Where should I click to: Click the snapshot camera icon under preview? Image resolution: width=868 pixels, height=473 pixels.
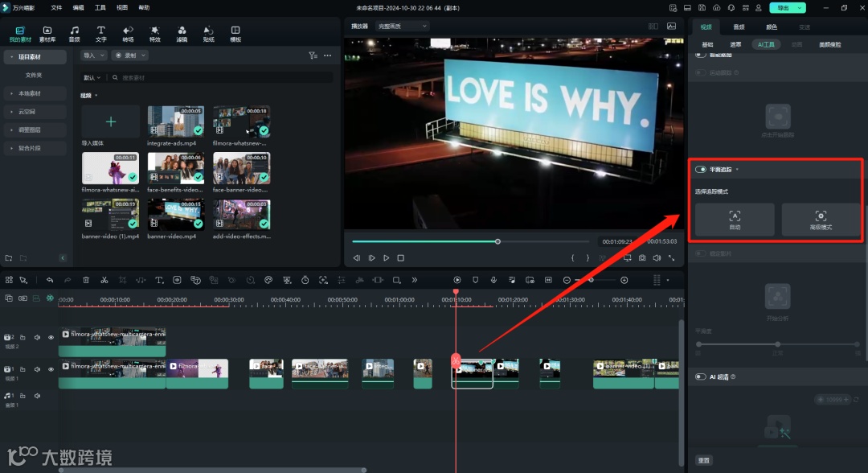(x=642, y=258)
